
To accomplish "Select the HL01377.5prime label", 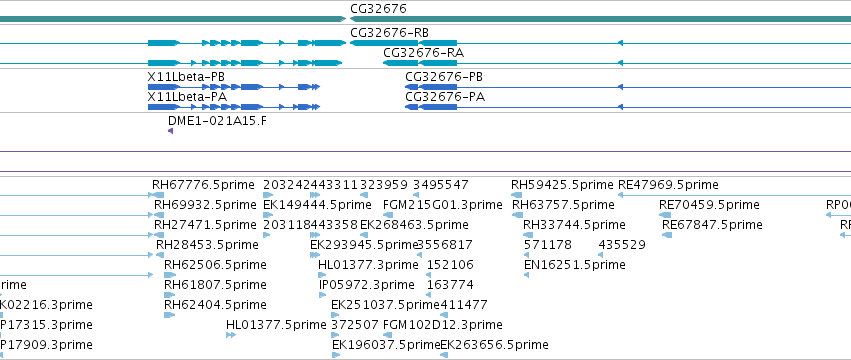I will tap(276, 325).
